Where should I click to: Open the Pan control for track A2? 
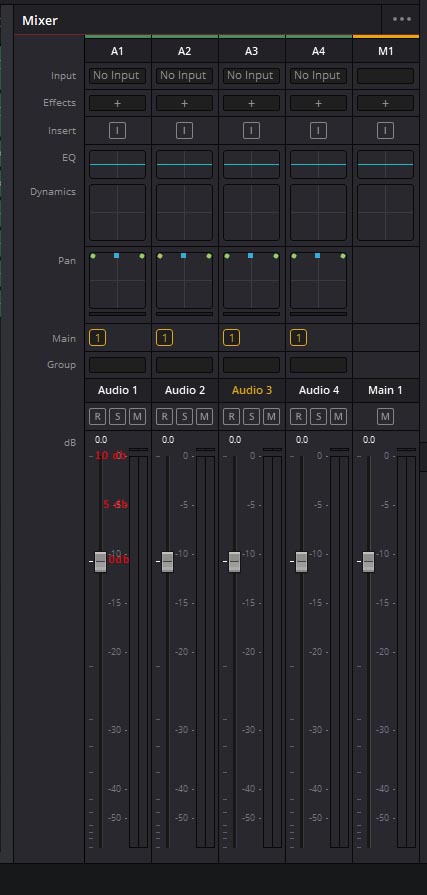point(184,280)
